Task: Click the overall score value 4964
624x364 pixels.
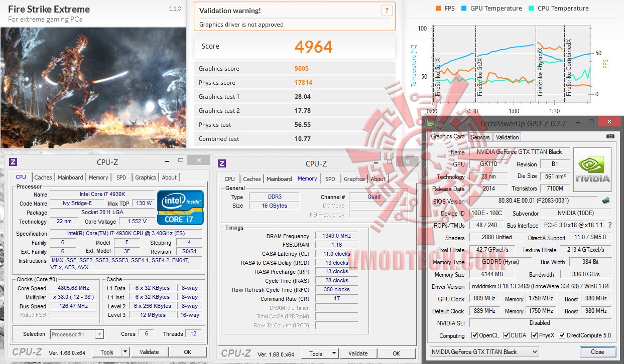Action: pos(313,46)
